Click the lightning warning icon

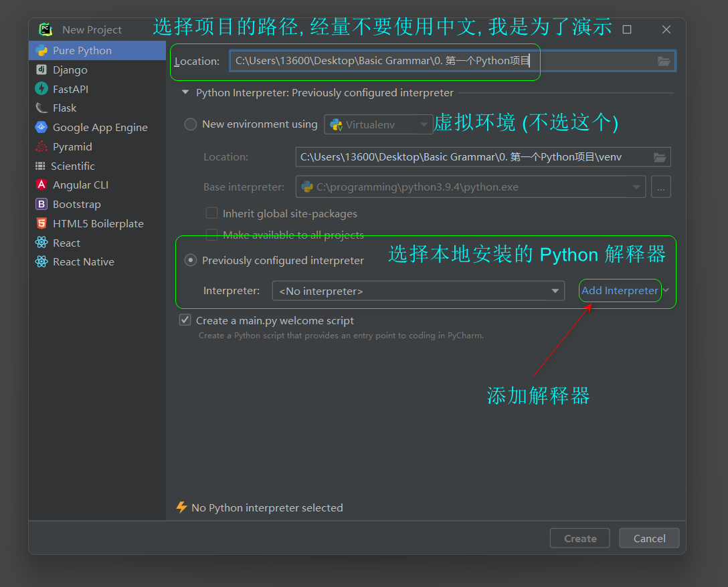click(181, 507)
